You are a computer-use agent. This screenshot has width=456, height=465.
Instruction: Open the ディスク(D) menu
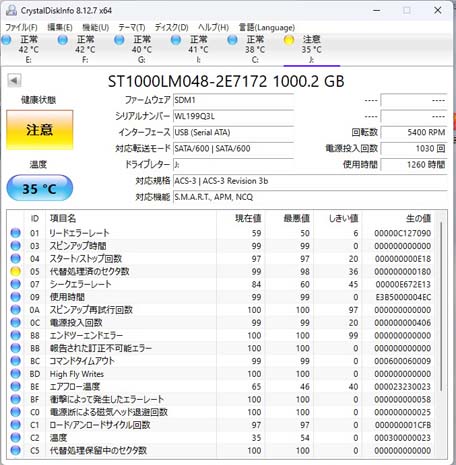171,27
